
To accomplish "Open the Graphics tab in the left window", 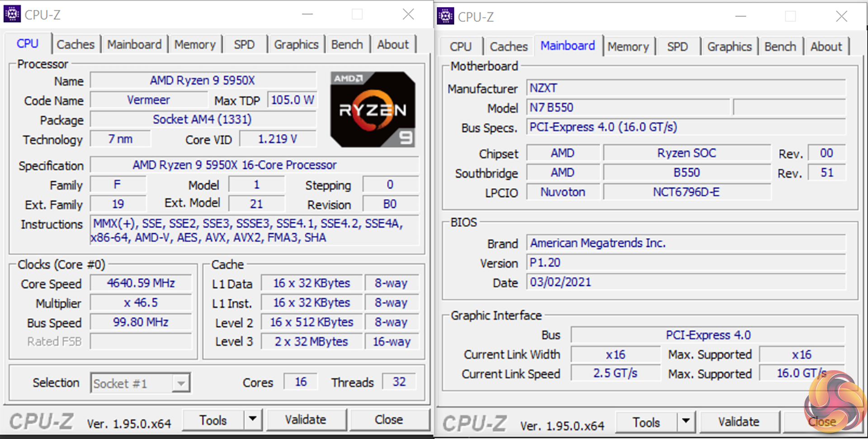I will tap(296, 44).
